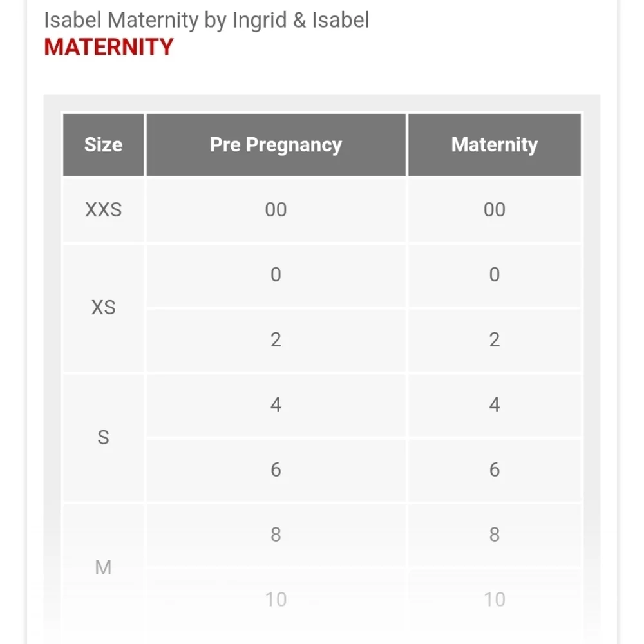Click the XS size row label
The height and width of the screenshot is (644, 644).
(103, 307)
